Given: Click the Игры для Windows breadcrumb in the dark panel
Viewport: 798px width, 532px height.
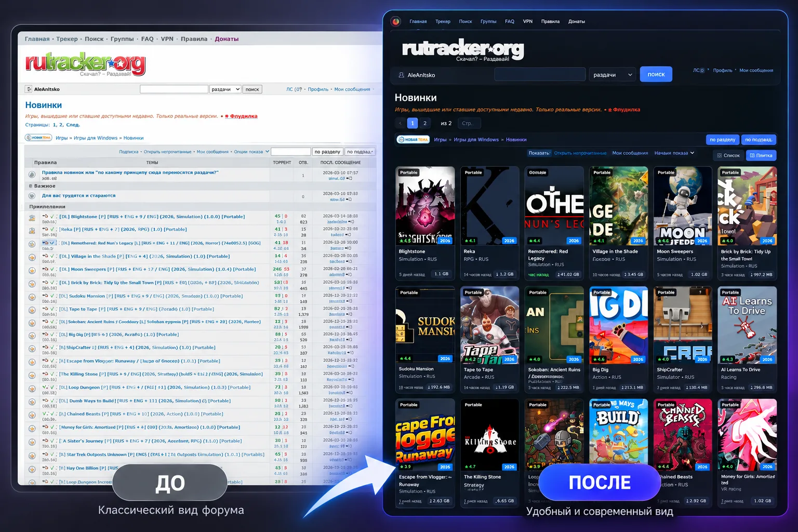Looking at the screenshot, I should 476,140.
